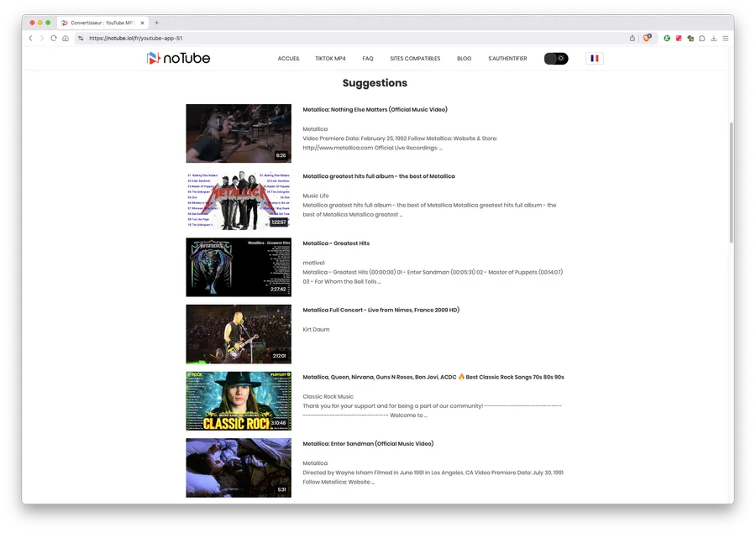Open SITES COMPATIBLES in the navigation
The width and height of the screenshot is (756, 533).
pyautogui.click(x=415, y=58)
